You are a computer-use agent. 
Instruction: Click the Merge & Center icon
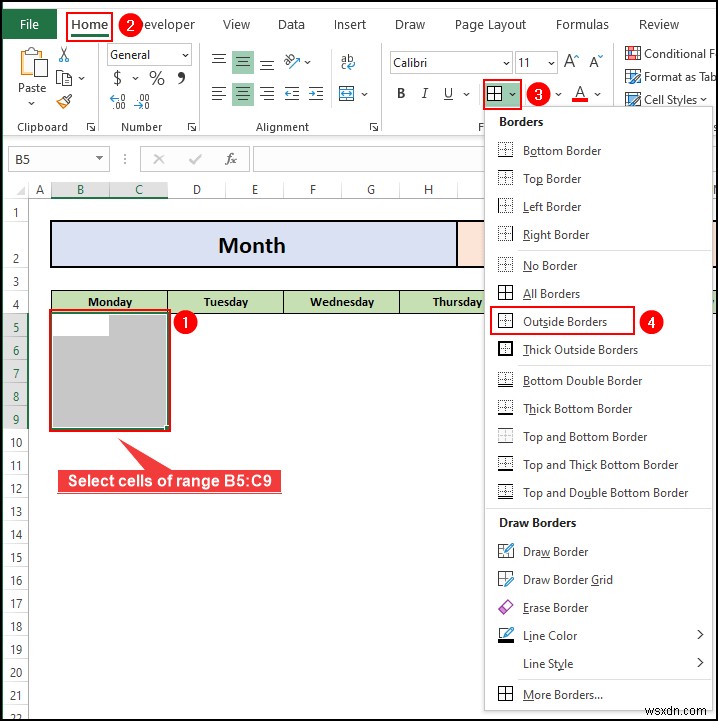(x=346, y=94)
